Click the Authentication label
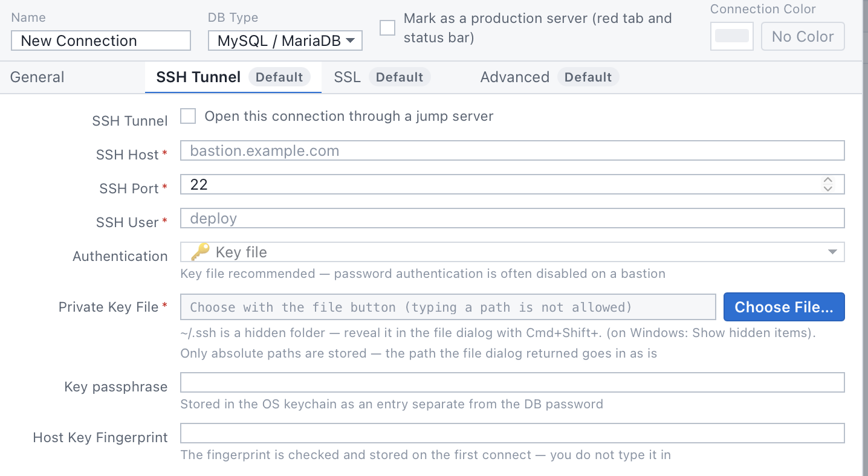Image resolution: width=868 pixels, height=476 pixels. coord(120,256)
